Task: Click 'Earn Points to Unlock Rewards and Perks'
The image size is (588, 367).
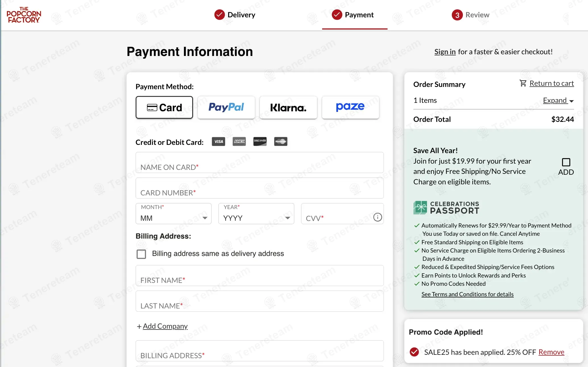Action: 473,276
